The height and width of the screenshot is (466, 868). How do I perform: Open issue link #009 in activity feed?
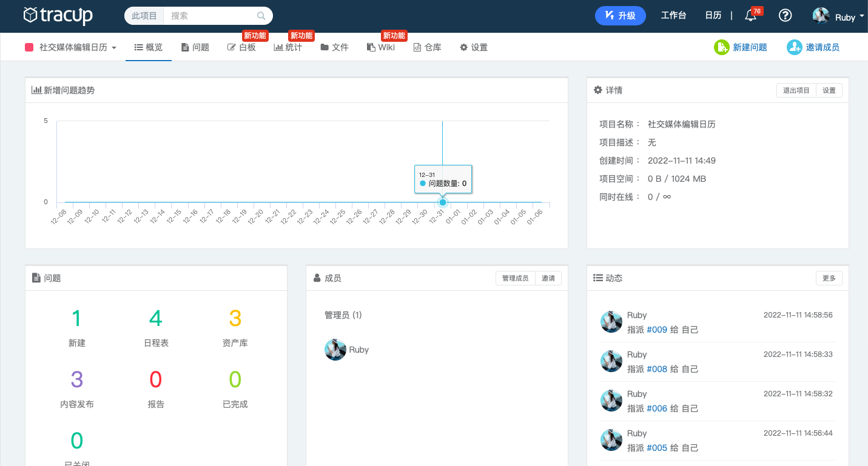pos(657,330)
